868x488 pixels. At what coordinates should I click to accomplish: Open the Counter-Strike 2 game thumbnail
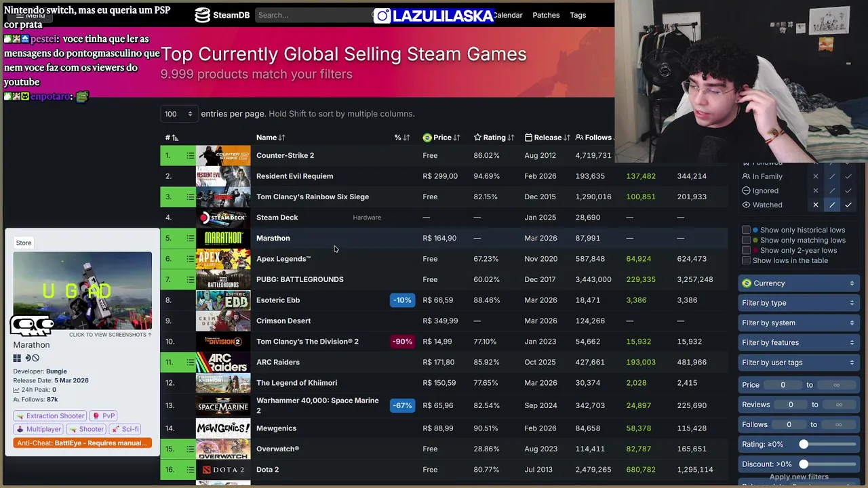[223, 156]
